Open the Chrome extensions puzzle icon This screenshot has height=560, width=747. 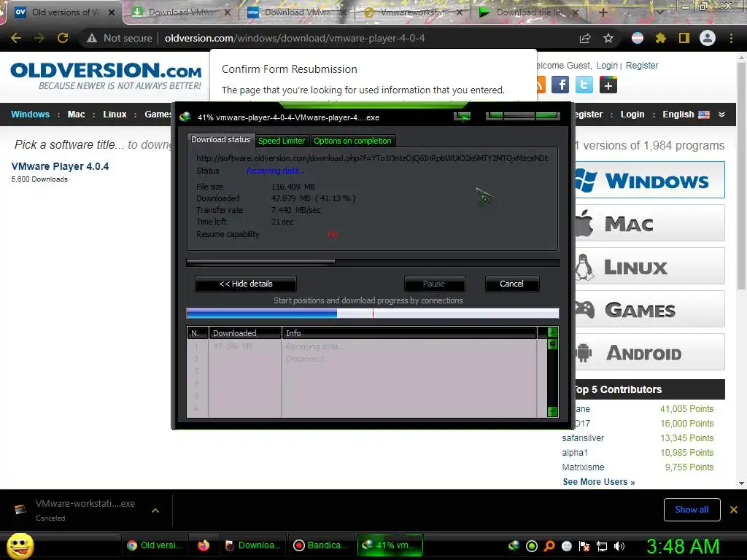pos(660,38)
